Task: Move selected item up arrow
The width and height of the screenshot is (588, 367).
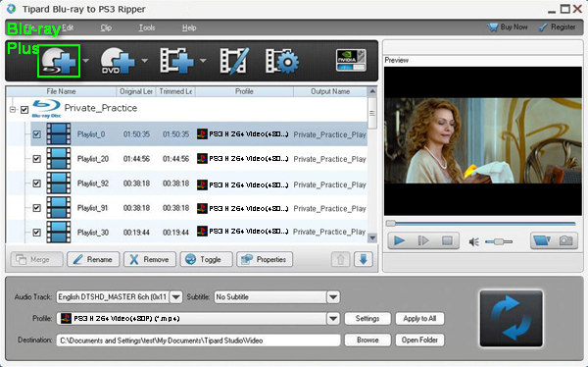Action: click(340, 260)
